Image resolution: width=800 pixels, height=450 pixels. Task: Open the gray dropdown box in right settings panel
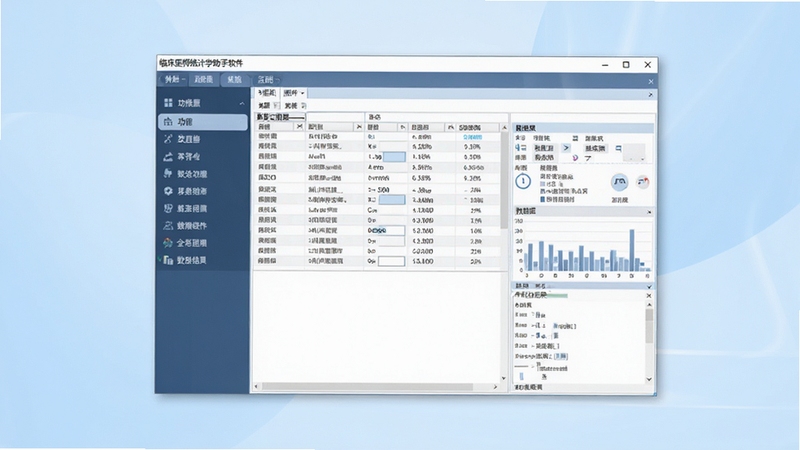(635, 153)
